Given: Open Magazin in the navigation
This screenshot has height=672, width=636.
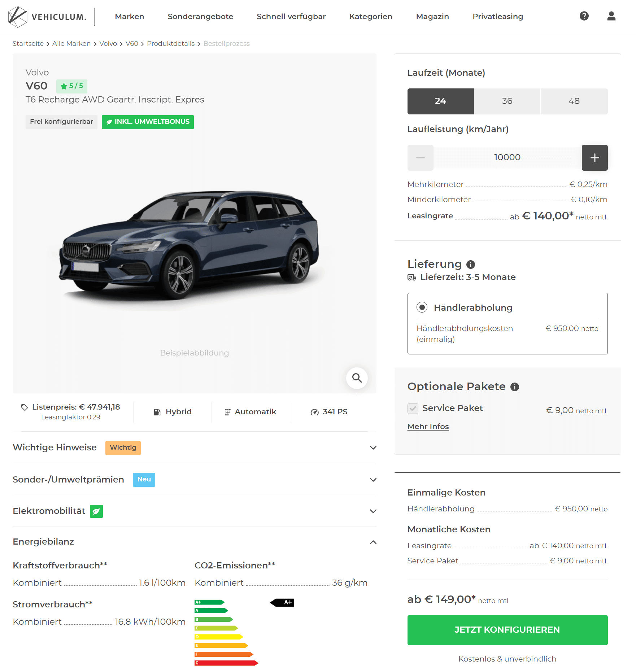Looking at the screenshot, I should coord(432,17).
